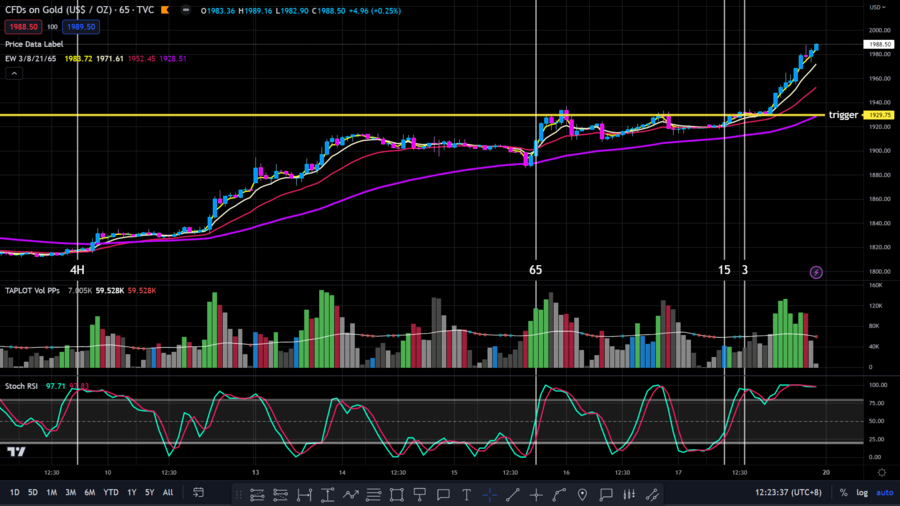
Task: Select the Text (T) tool
Action: tap(466, 495)
